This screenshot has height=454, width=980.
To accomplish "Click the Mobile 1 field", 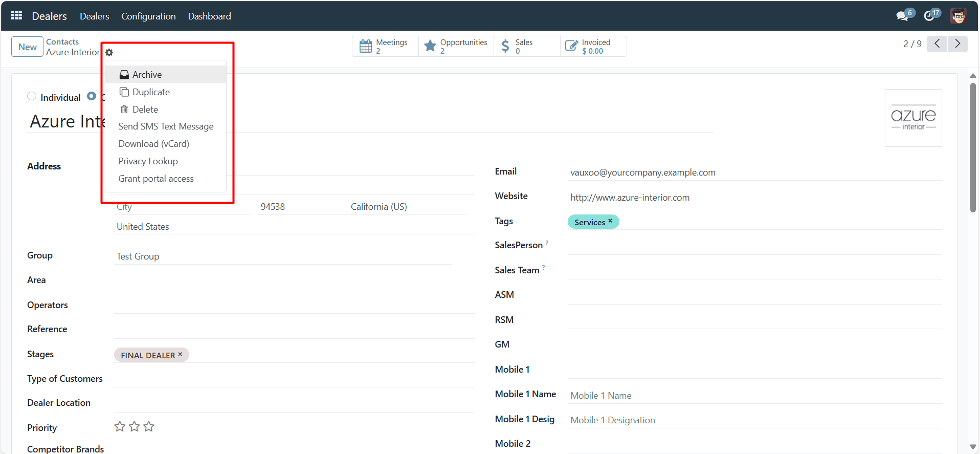I will [x=755, y=370].
